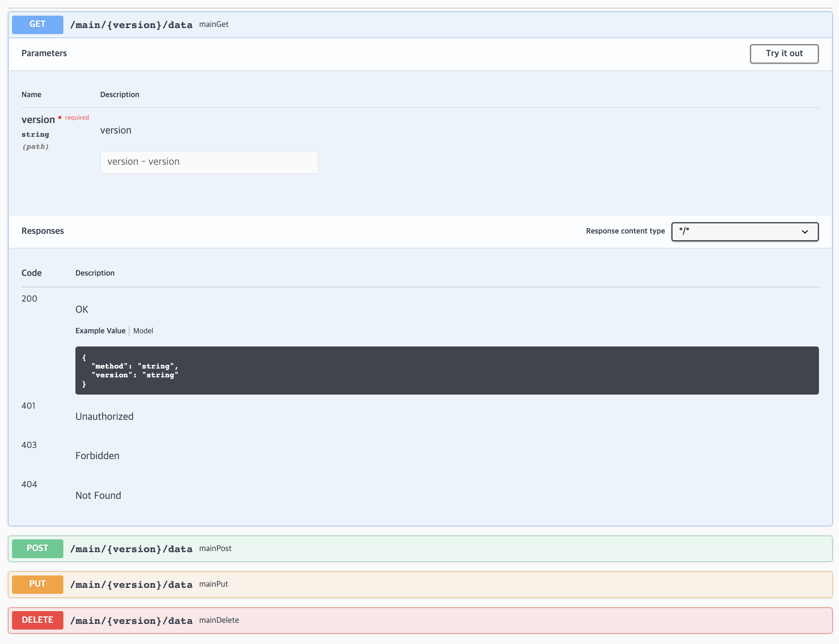This screenshot has height=644, width=839.
Task: Click the example JSON code block
Action: click(x=447, y=370)
